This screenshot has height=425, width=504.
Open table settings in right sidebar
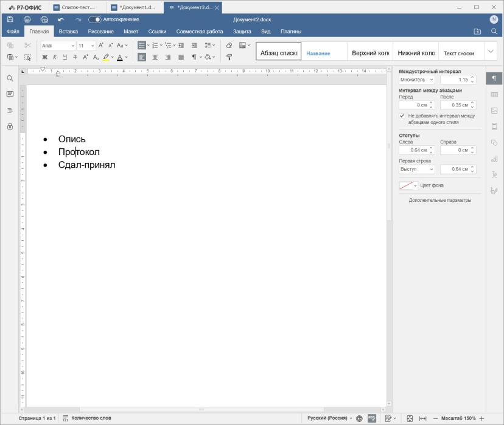[494, 94]
